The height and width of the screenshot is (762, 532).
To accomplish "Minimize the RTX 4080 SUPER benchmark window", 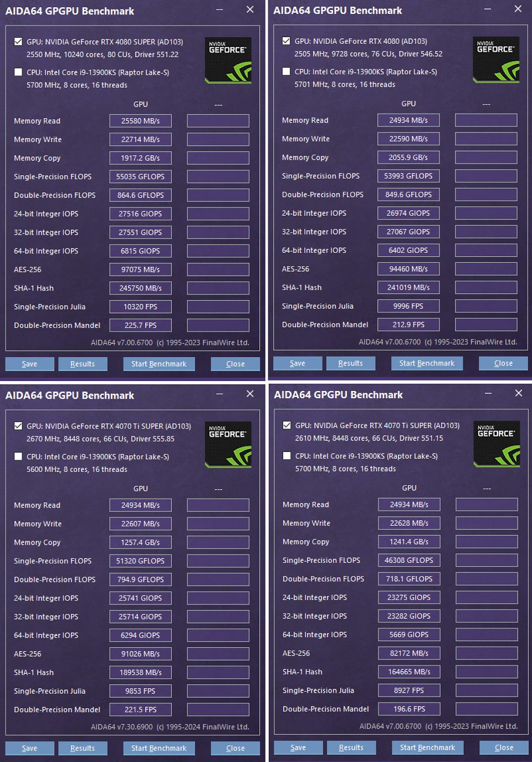I will click(x=219, y=10).
